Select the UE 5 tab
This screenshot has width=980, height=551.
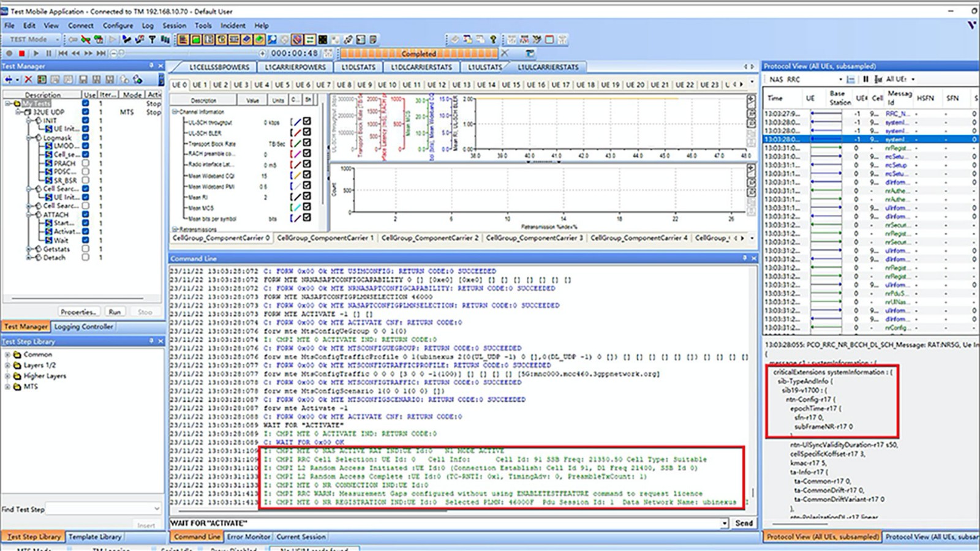tap(282, 84)
